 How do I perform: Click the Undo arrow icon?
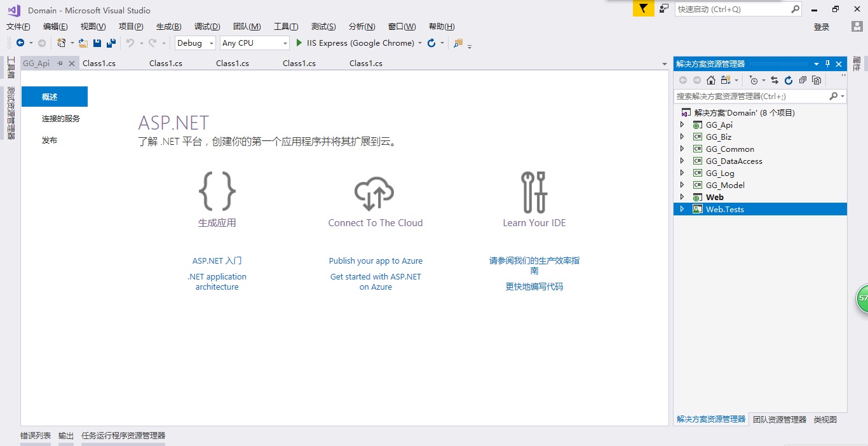130,43
